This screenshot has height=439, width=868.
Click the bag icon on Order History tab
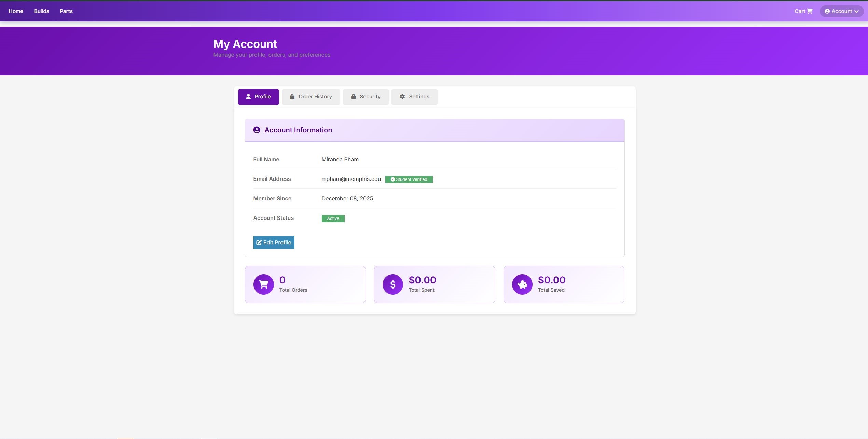pos(292,97)
